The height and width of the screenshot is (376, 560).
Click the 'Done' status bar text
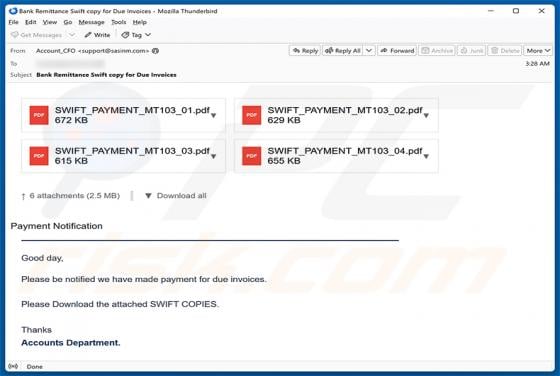pyautogui.click(x=35, y=367)
